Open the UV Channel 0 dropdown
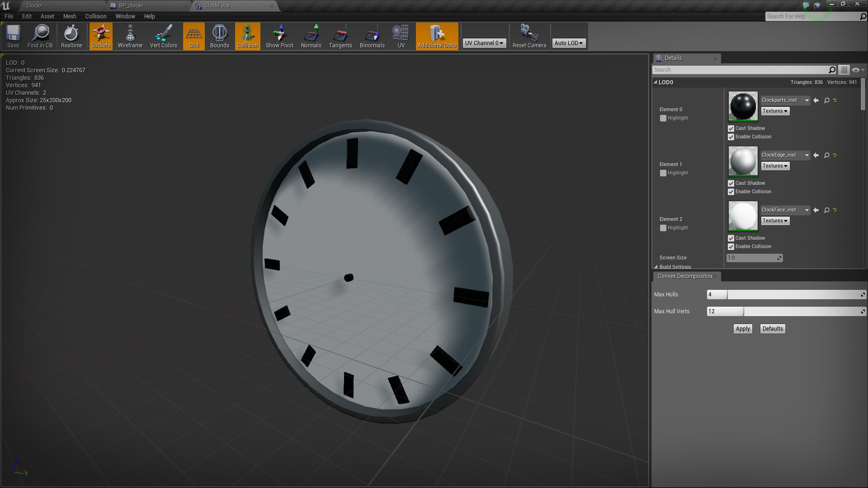This screenshot has height=488, width=868. (x=484, y=43)
